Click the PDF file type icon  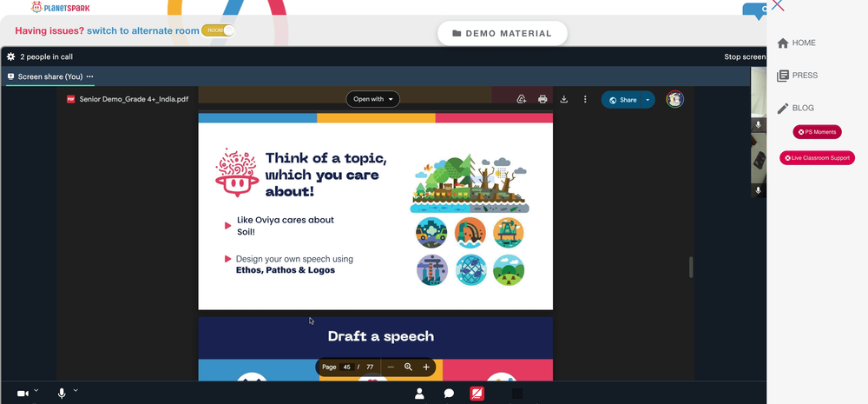[71, 99]
